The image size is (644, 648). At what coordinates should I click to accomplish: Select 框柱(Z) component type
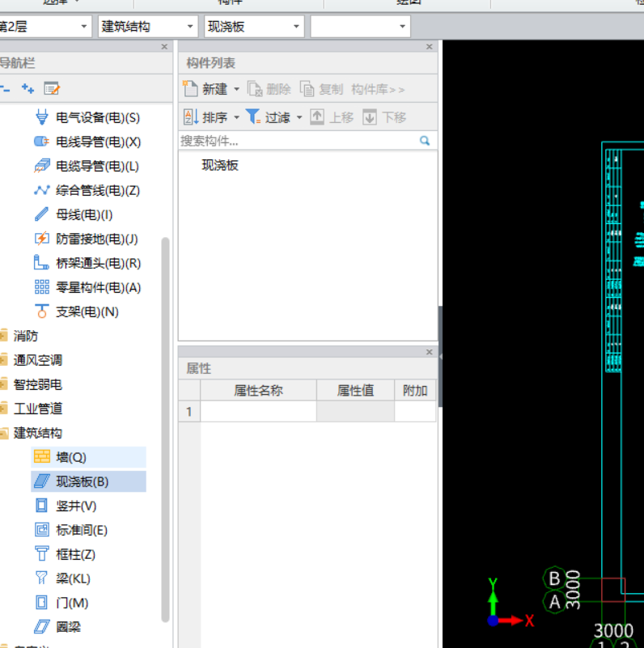[66, 554]
